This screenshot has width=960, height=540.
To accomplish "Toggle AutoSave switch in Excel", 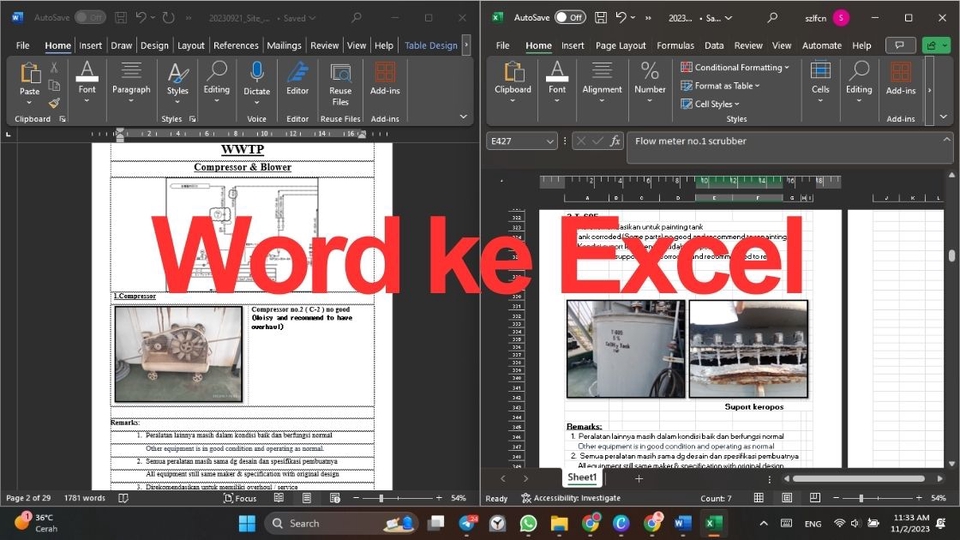I will (x=570, y=18).
